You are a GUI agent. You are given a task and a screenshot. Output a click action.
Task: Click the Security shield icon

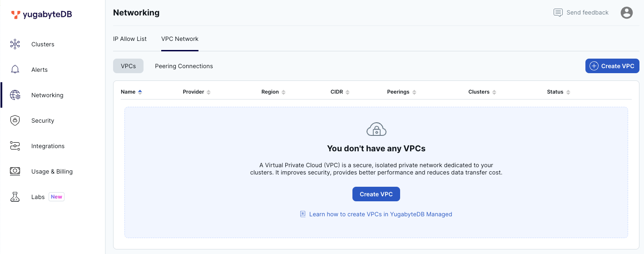15,120
